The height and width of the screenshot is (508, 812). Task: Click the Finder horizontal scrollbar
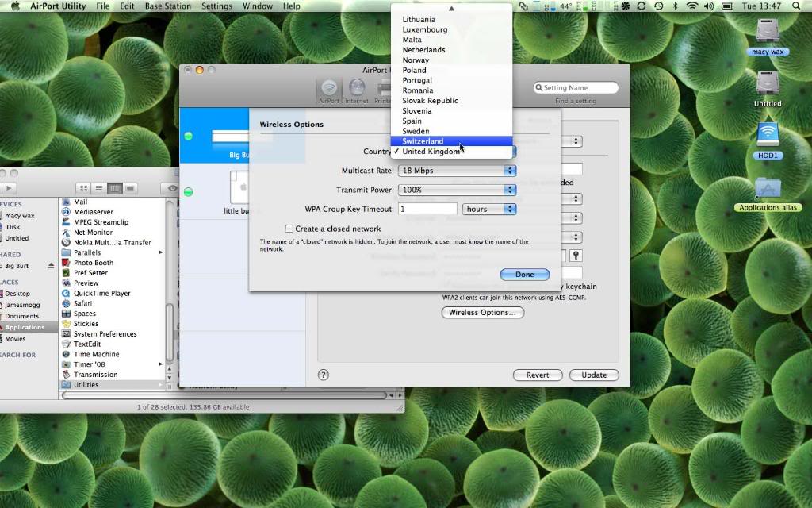tap(224, 395)
